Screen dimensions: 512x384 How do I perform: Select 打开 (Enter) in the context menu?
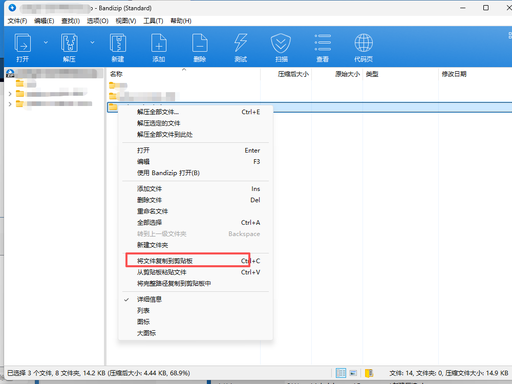(x=196, y=150)
